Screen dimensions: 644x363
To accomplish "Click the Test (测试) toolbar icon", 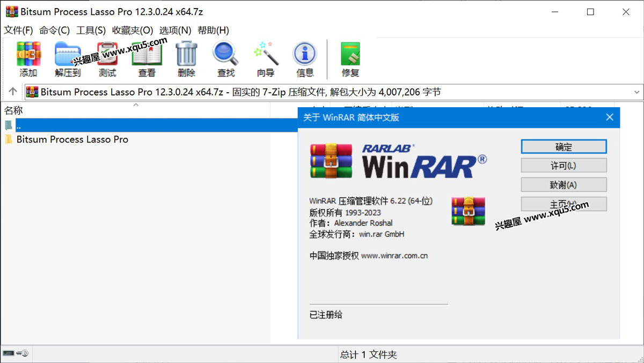I will click(108, 60).
